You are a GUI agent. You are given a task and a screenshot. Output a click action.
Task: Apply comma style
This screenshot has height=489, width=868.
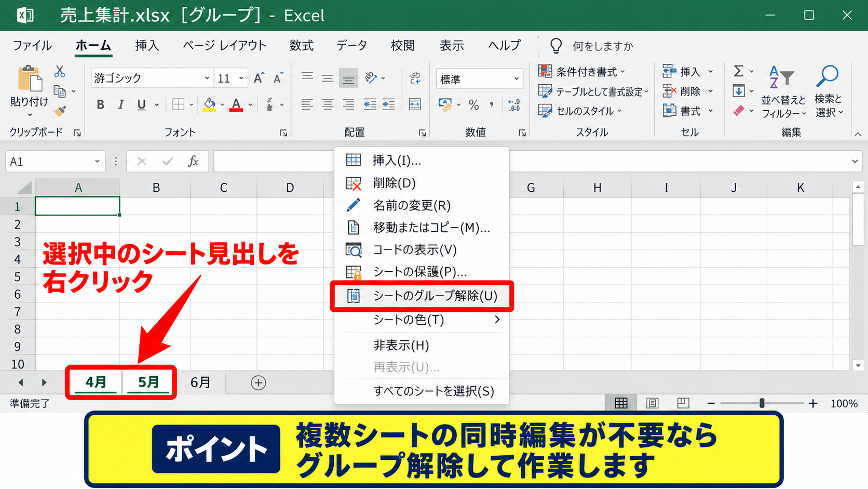491,104
